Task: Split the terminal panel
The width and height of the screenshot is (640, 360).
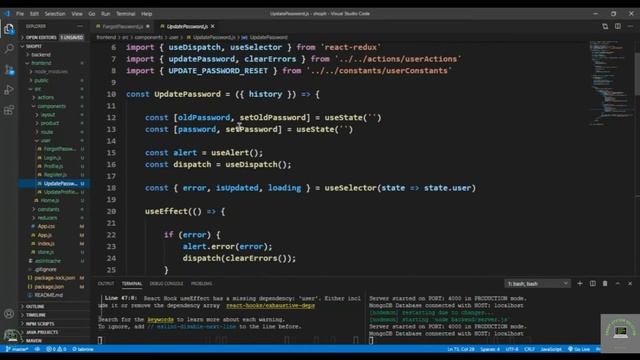Action: coord(593,283)
